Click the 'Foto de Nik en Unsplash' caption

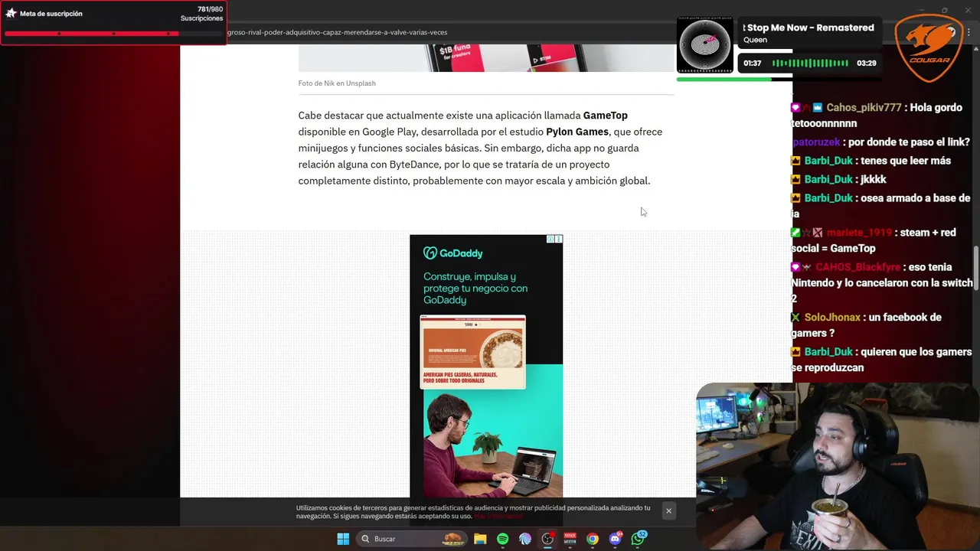337,83
